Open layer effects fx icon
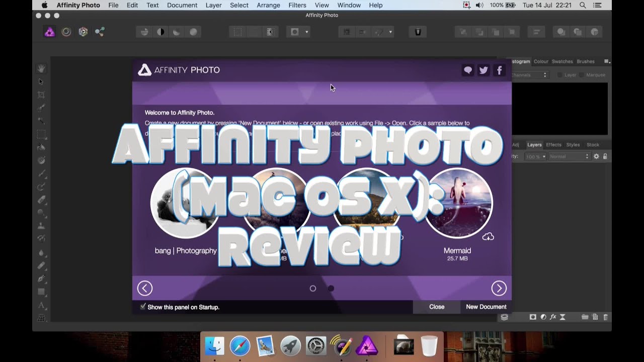 (x=553, y=317)
